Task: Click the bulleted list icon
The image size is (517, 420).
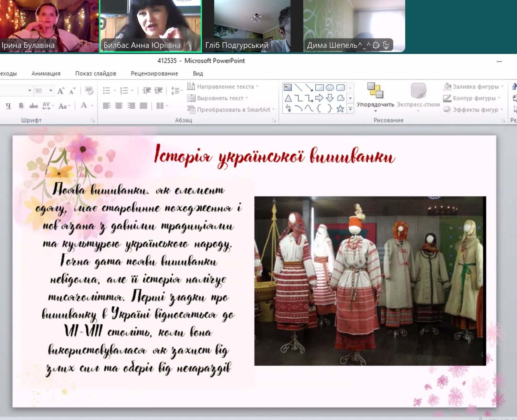Action: click(107, 91)
